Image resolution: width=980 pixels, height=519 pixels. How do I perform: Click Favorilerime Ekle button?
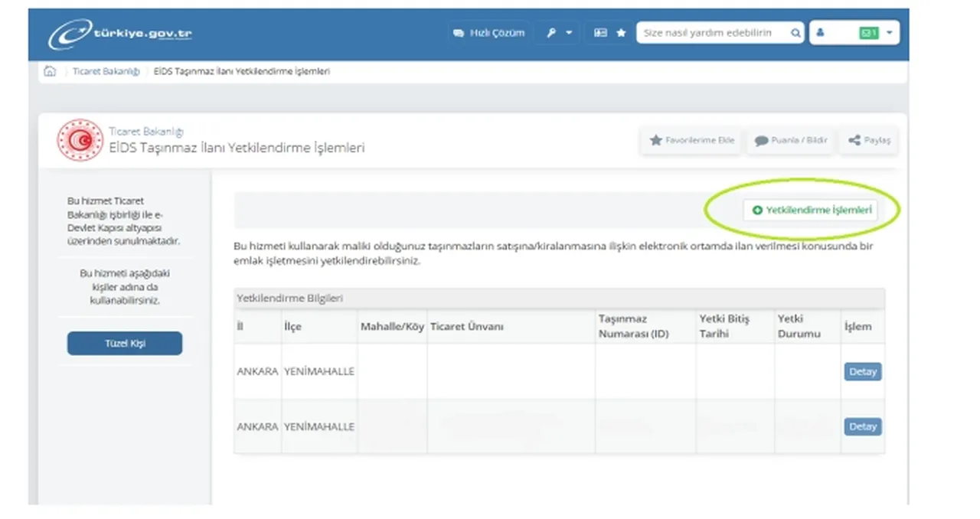691,141
